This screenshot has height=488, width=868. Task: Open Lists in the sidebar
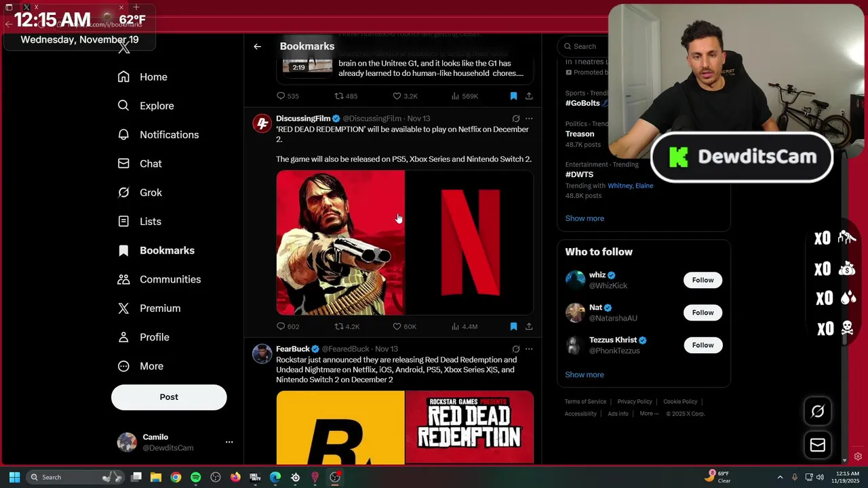tap(140, 222)
